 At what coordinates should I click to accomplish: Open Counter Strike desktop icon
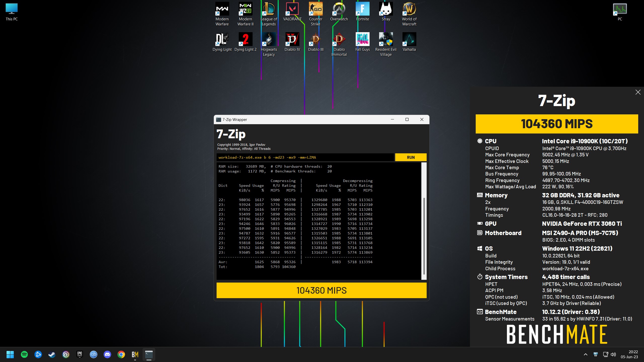[315, 14]
